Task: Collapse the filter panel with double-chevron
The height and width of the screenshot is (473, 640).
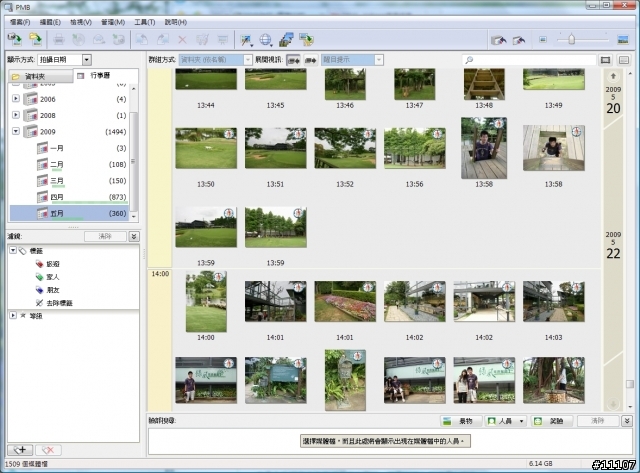Action: [134, 236]
